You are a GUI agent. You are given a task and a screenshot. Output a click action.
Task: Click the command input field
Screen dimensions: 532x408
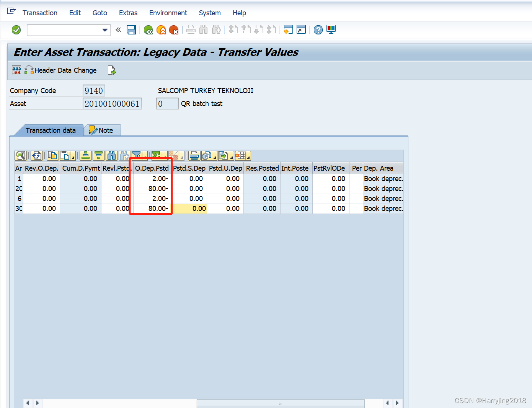(64, 30)
